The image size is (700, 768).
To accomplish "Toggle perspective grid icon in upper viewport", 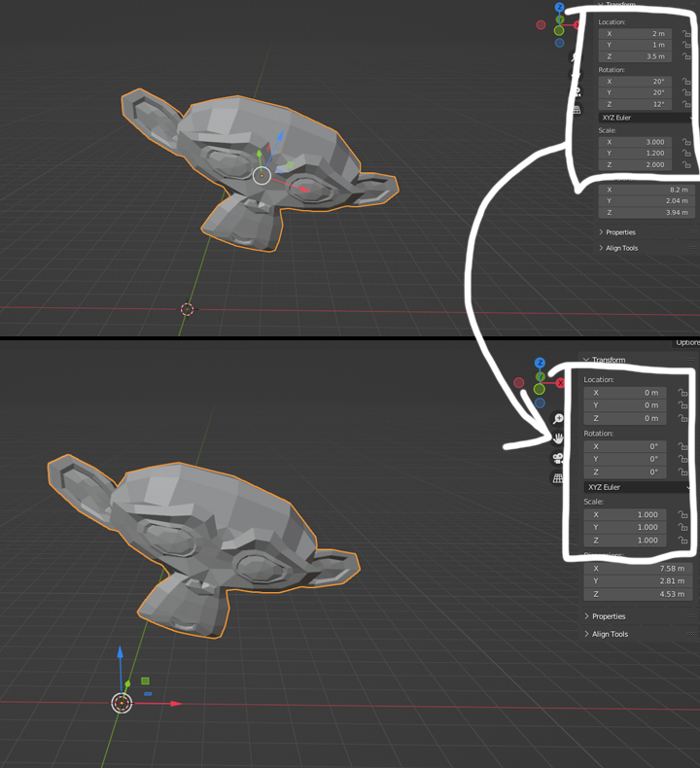I will coord(577,110).
